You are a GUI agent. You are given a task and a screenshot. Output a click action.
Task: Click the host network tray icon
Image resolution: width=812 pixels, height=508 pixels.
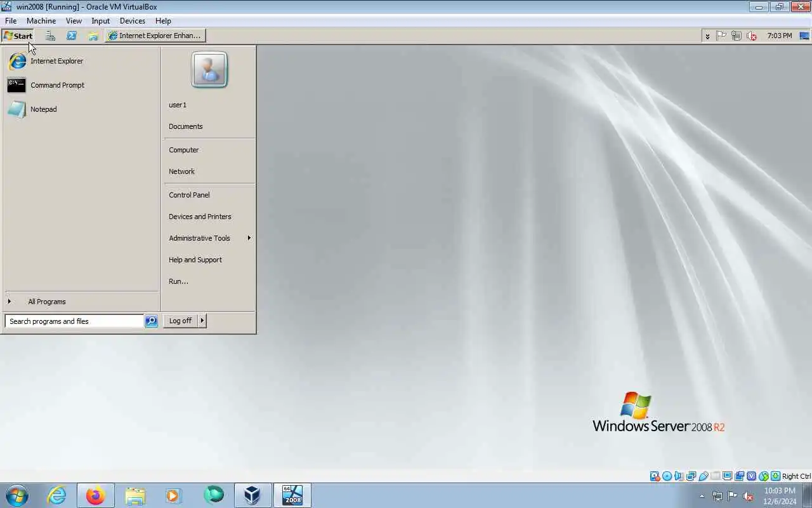pyautogui.click(x=717, y=496)
